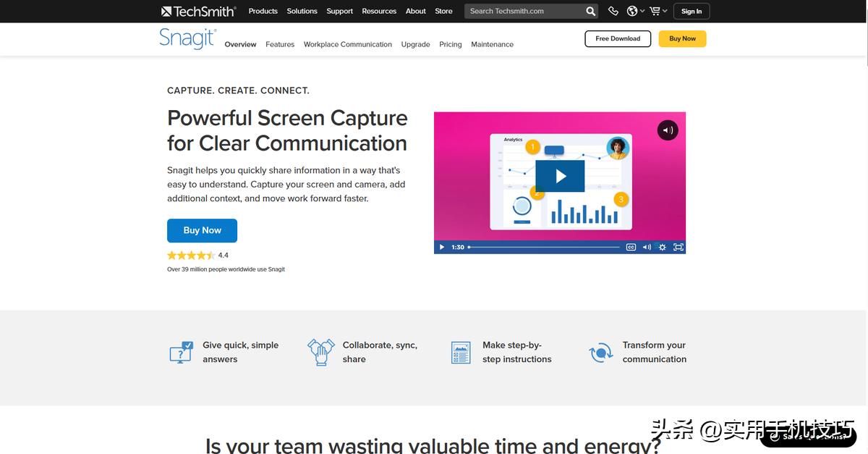The height and width of the screenshot is (454, 868).
Task: Play video with large center button
Action: tap(560, 176)
